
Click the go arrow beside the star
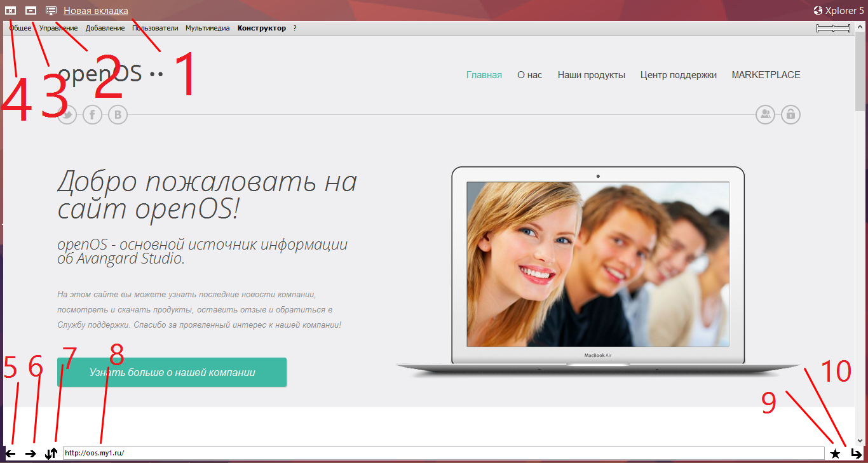(857, 453)
